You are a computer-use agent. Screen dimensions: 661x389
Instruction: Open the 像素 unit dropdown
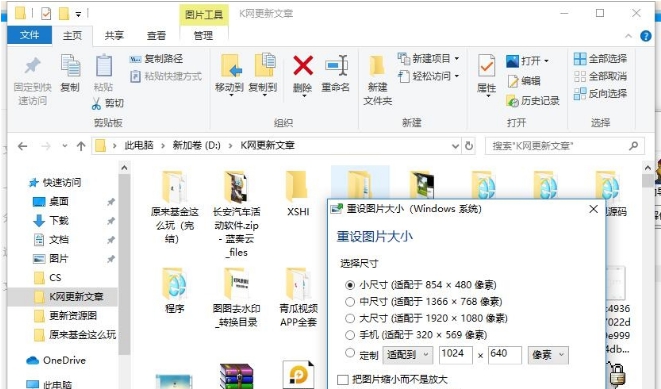pos(548,355)
